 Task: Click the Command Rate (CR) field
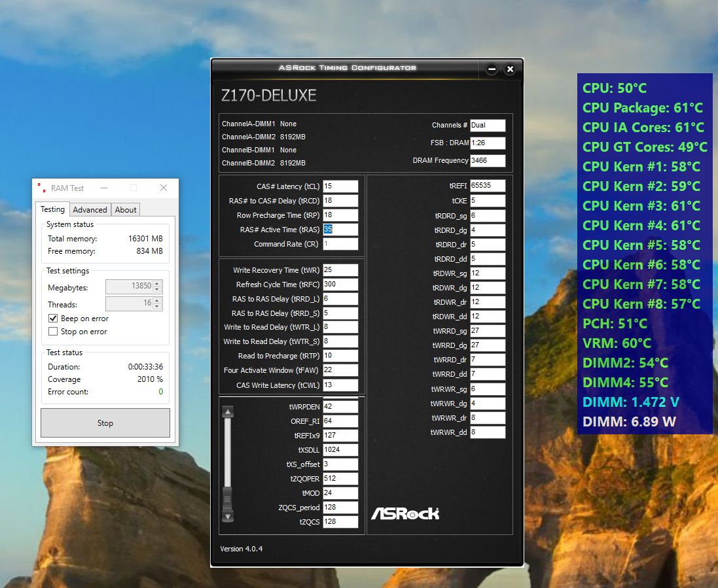pos(340,244)
